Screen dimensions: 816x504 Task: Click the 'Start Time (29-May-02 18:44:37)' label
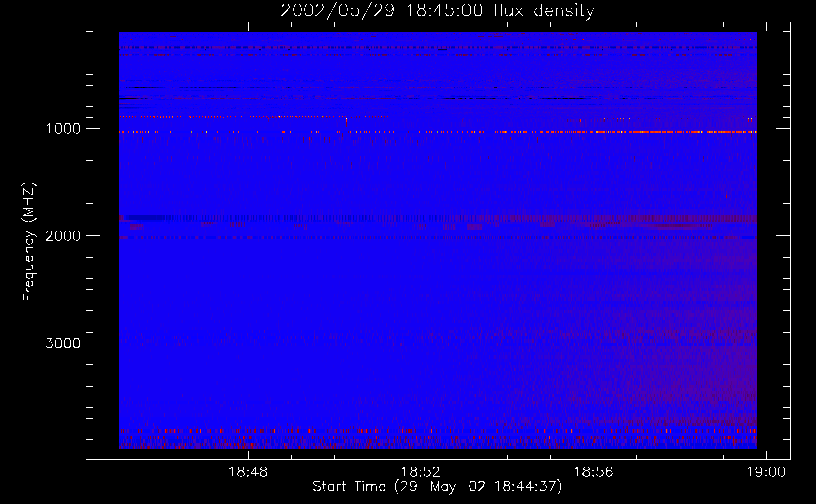437,487
